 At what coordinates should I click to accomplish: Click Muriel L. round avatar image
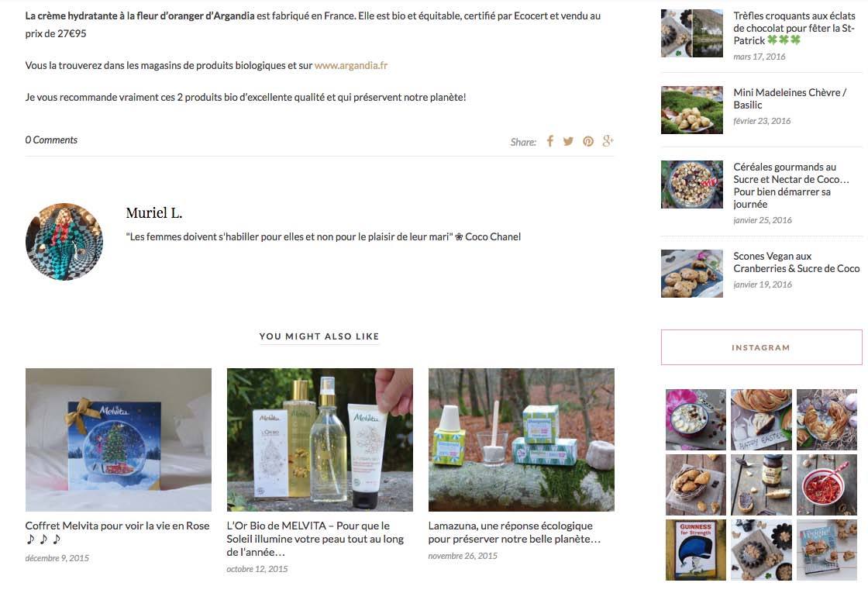64,242
